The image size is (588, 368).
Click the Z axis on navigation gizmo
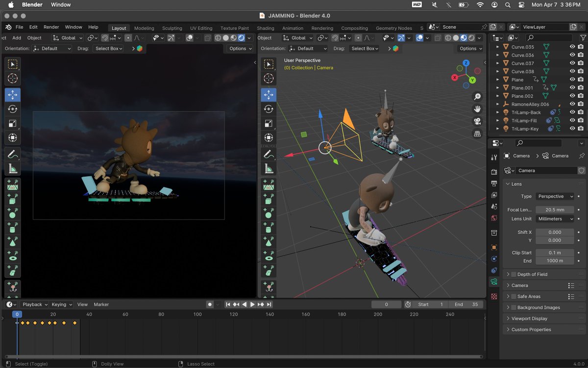click(466, 63)
